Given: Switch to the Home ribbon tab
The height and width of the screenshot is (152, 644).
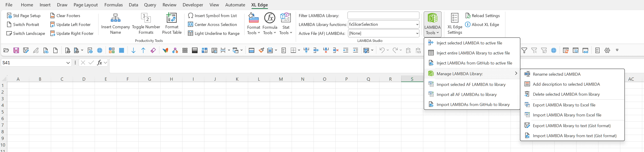Looking at the screenshot, I should [27, 5].
